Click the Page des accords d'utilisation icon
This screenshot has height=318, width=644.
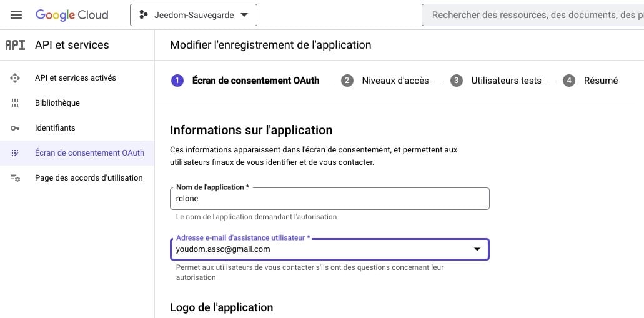coord(15,178)
